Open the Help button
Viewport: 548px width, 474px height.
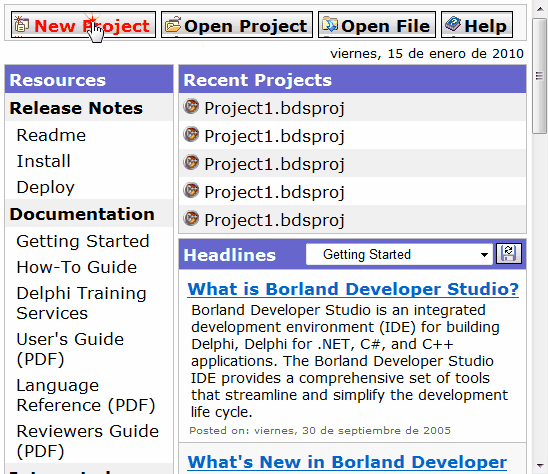pos(477,25)
